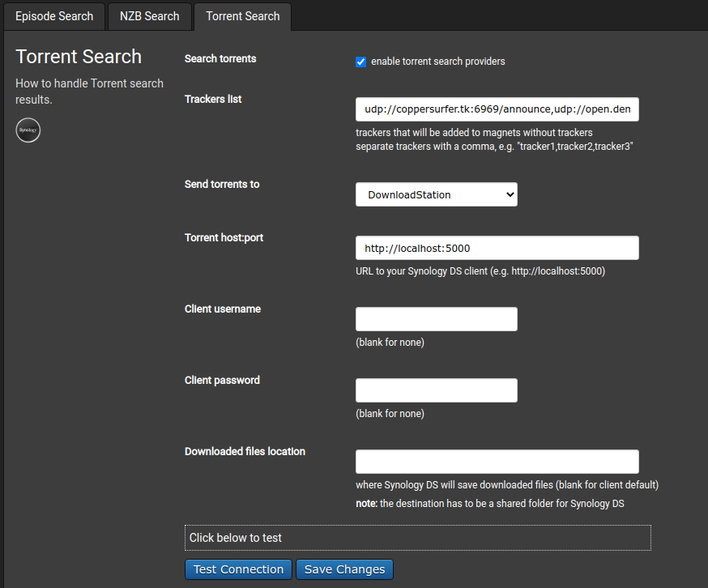Toggle the enable torrent search providers checkbox
Screen dimensions: 708x588
tap(361, 62)
